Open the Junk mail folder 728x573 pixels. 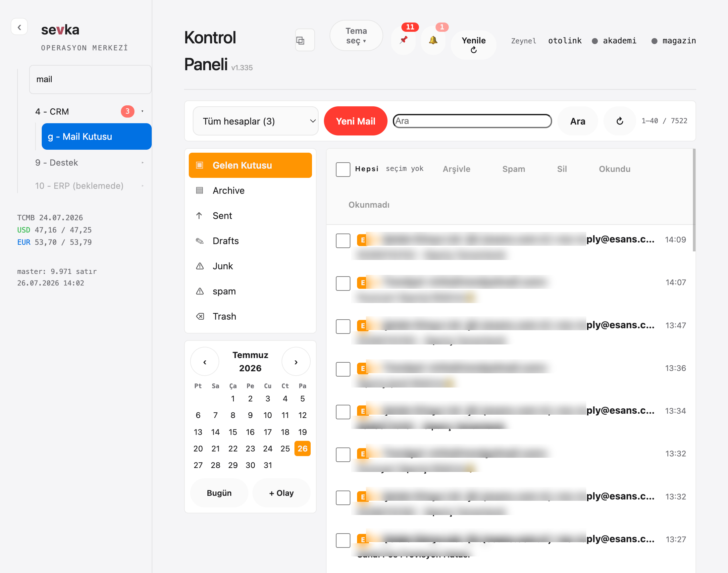point(250,266)
